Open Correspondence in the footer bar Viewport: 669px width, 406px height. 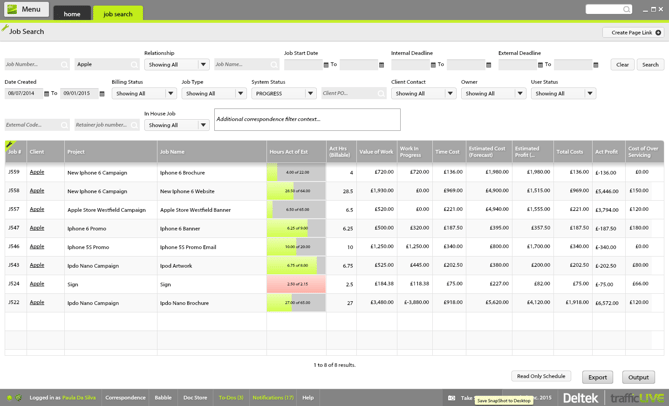pyautogui.click(x=125, y=397)
